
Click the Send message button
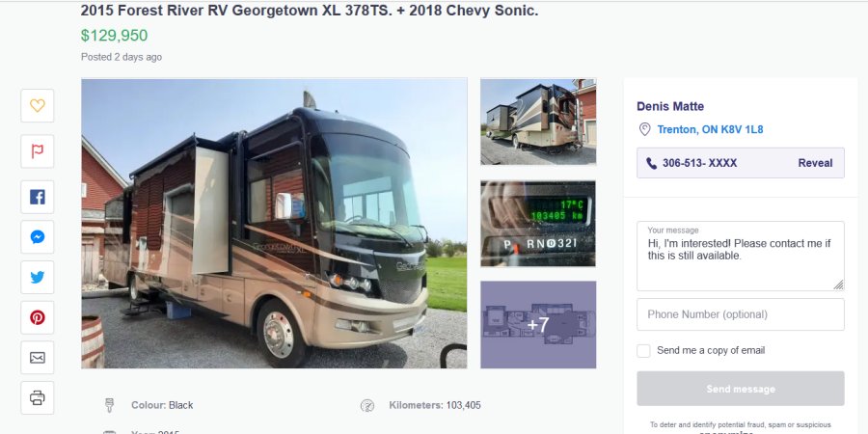740,389
